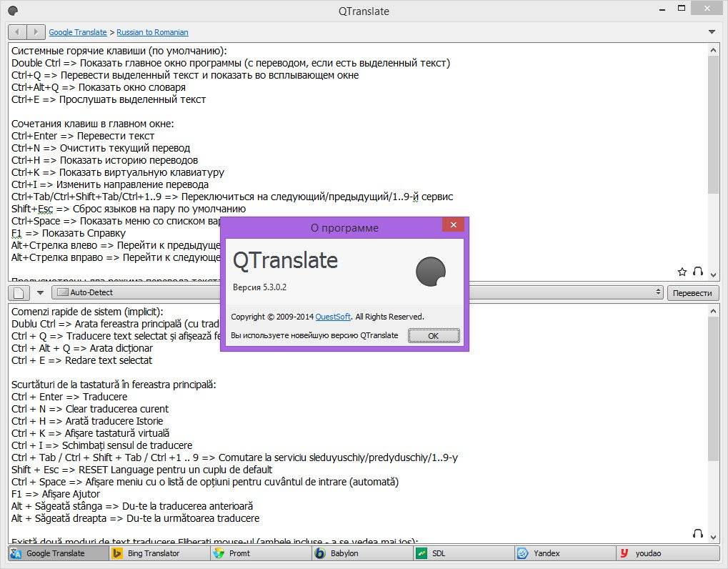Viewport: 728px width, 569px height.
Task: Listen to source text via headphones icon
Action: [697, 271]
